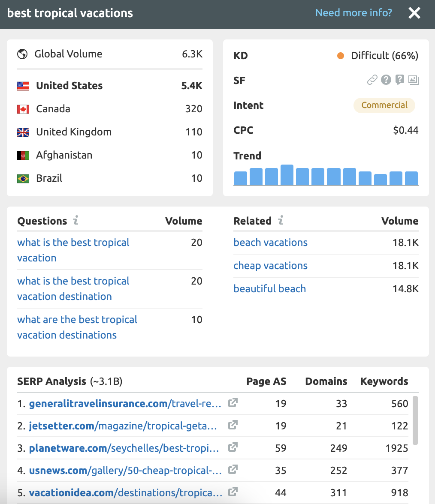The height and width of the screenshot is (504, 435).
Task: Click the Commercial intent badge
Action: pos(384,105)
